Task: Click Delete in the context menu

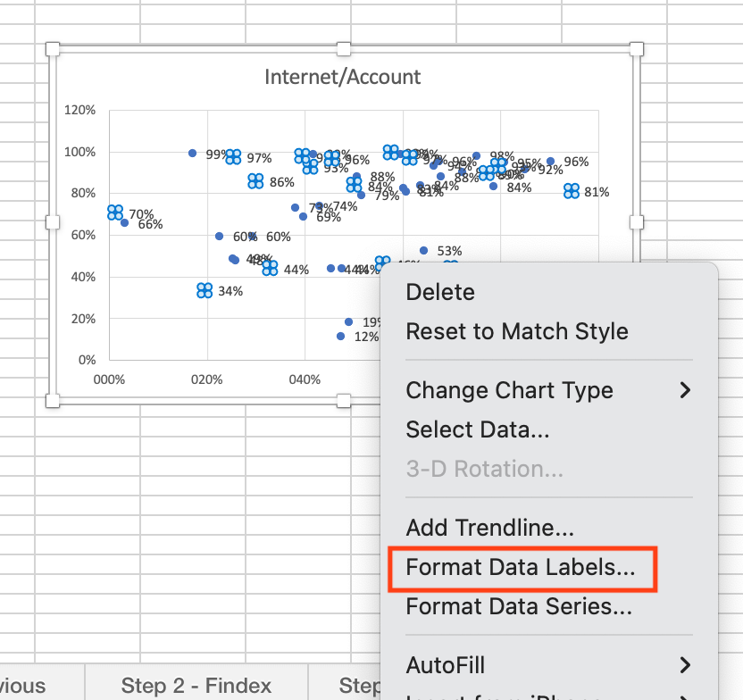Action: 440,292
